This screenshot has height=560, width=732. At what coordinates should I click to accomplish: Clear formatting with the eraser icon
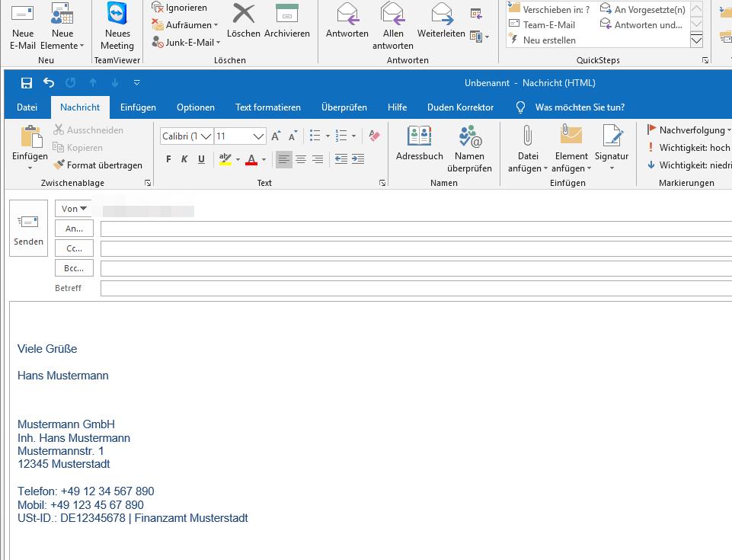click(373, 136)
